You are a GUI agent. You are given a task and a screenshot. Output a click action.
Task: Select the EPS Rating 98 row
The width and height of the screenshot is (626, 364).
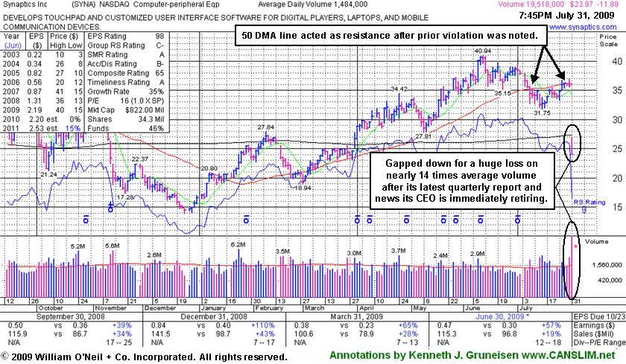coord(125,36)
